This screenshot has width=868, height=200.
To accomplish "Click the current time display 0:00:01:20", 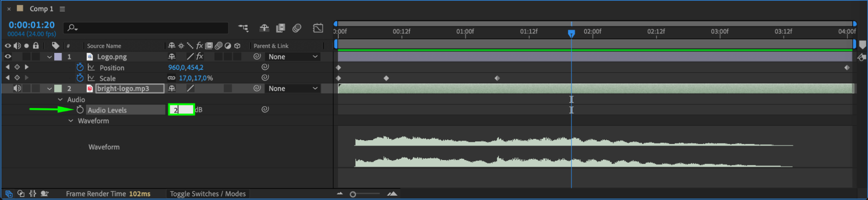I will pos(32,25).
